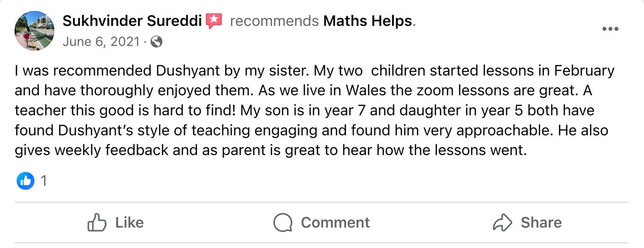
Task: Click the review paragraph's first line
Action: (314, 71)
